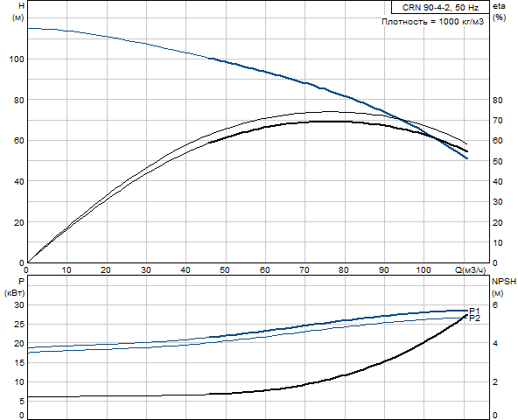The width and height of the screenshot is (518, 420).
Task: Click the density label Плотность = 1000 кг/м3
Action: (x=433, y=22)
